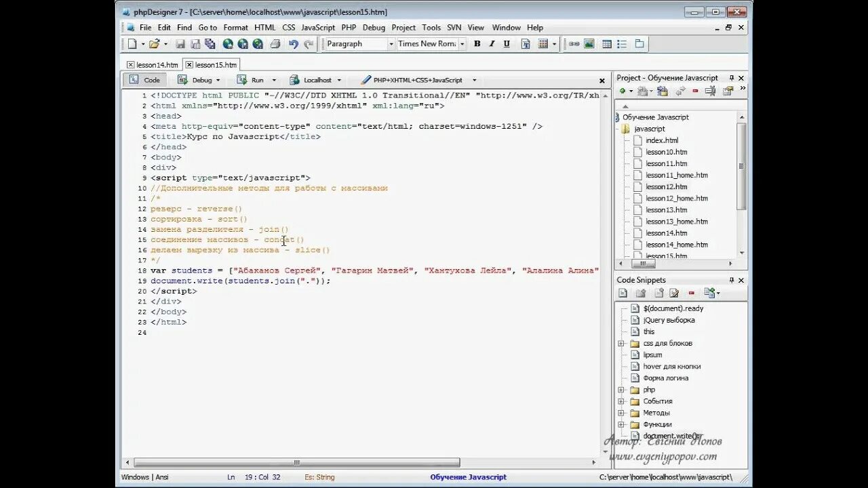Expand the php snippets folder
Viewport: 868px width, 488px height.
620,390
